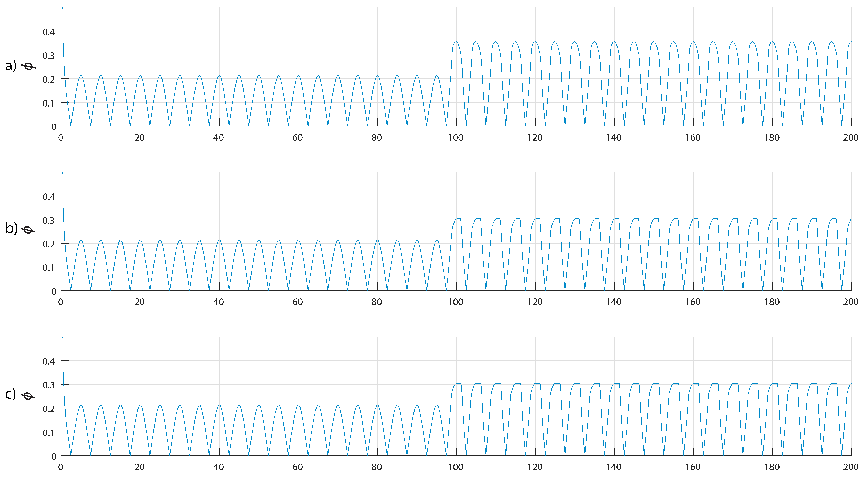Click y-axis tick label 0.2 in top plot
This screenshot has width=868, height=478.
(48, 79)
